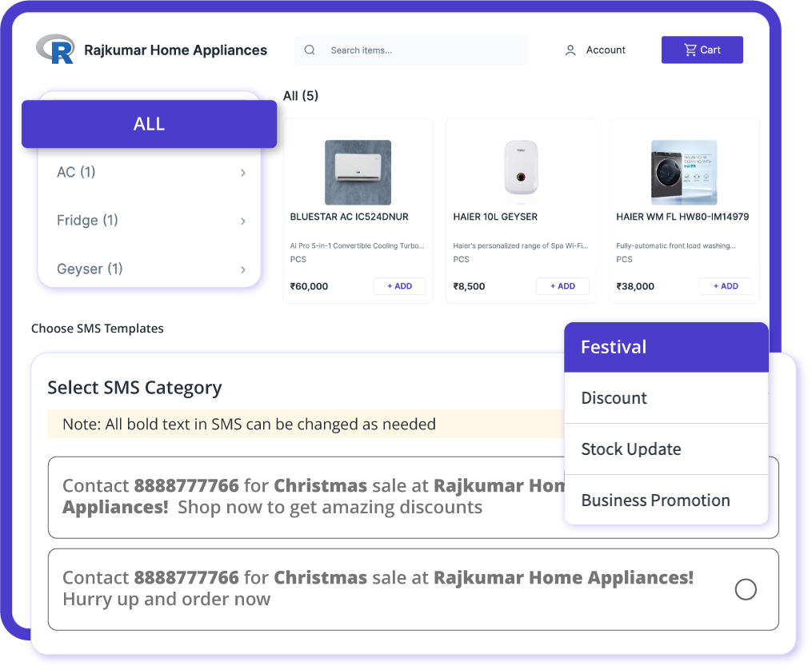Open the Cart button
Viewport: 812px width, 670px height.
coord(702,50)
